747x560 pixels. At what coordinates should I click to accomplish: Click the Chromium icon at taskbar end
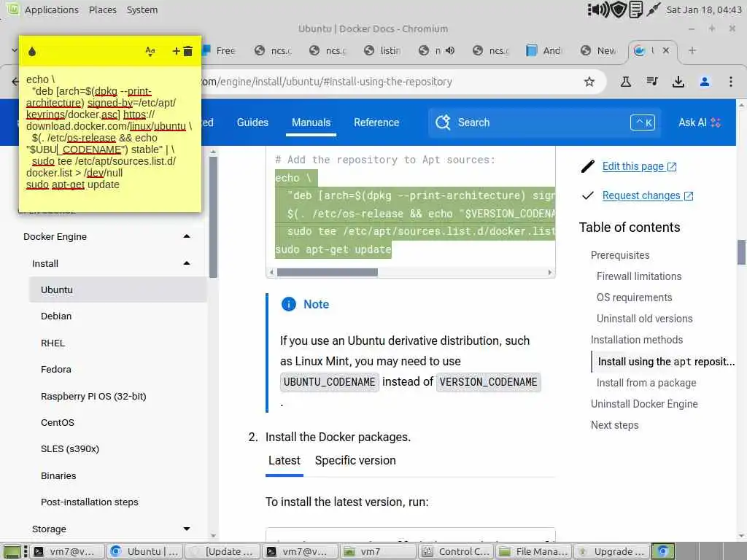(662, 551)
